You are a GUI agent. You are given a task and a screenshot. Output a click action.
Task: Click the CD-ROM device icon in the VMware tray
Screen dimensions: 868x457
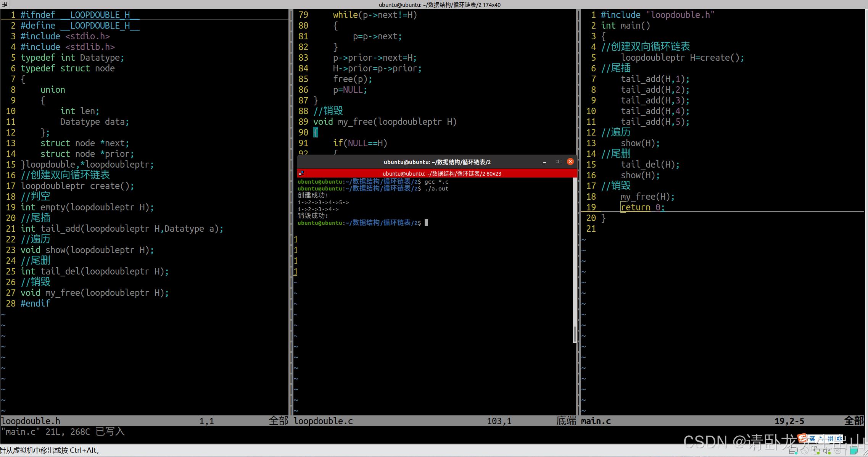point(805,451)
